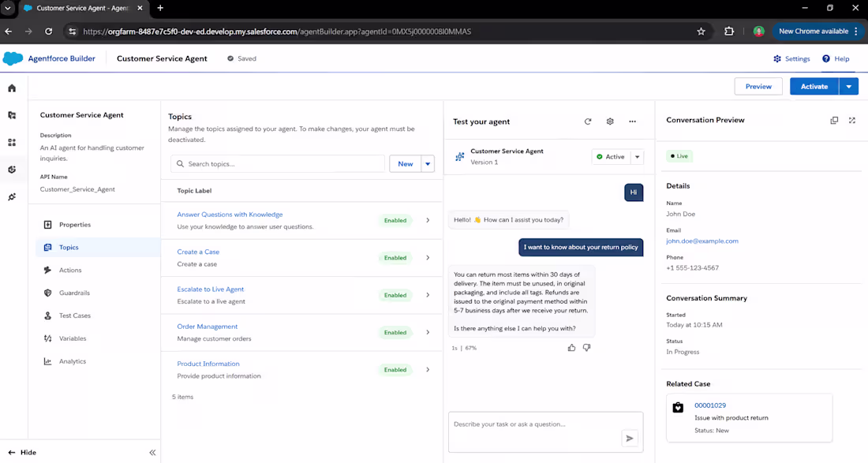Screen dimensions: 868x463
Task: Collapse sidebar with double chevron icon
Action: (152, 453)
